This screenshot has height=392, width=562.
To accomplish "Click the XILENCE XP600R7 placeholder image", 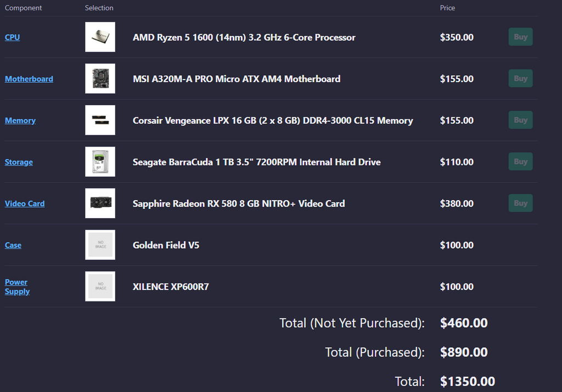I will tap(100, 286).
